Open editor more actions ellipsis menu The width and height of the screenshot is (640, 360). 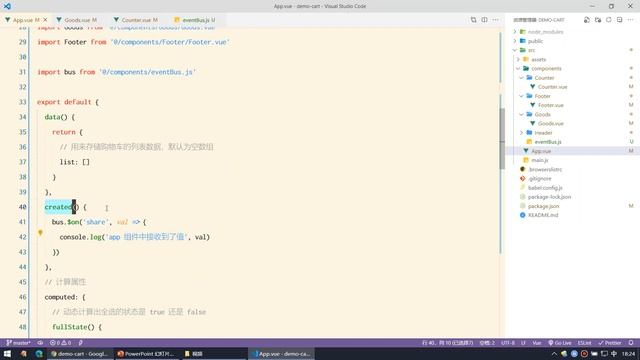[495, 20]
